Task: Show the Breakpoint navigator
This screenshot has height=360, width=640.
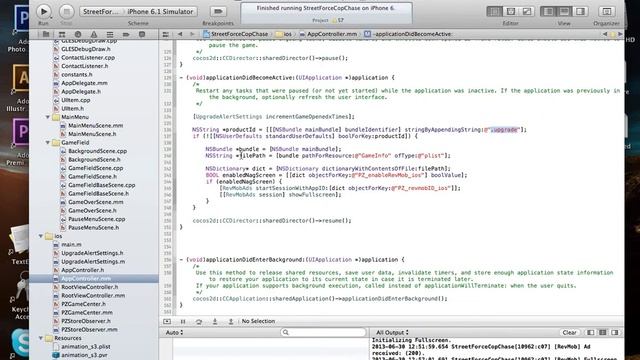Action: tap(126, 34)
